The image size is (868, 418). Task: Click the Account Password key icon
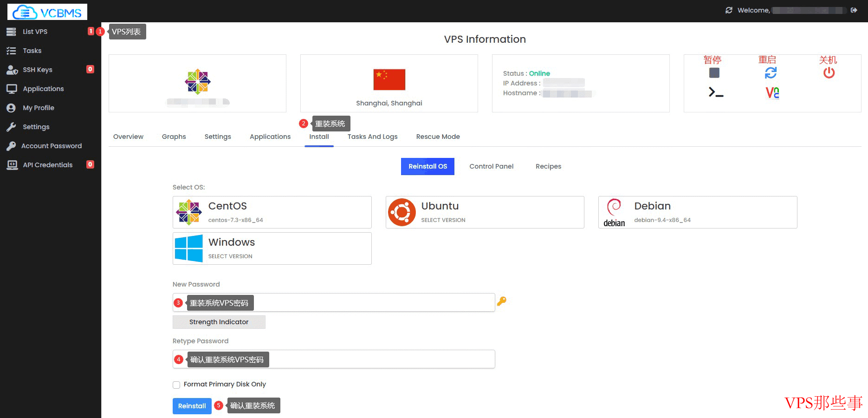(x=11, y=146)
